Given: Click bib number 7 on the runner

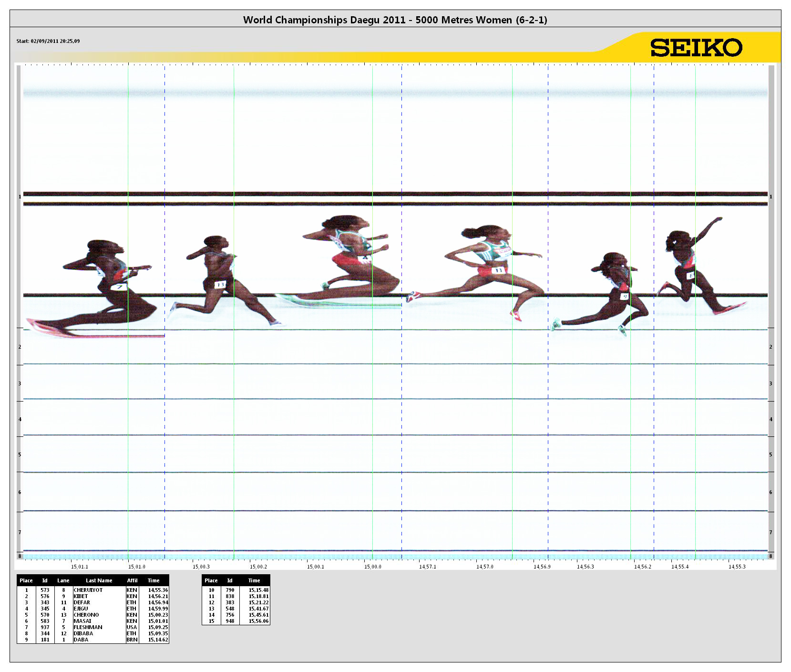Looking at the screenshot, I should [119, 287].
